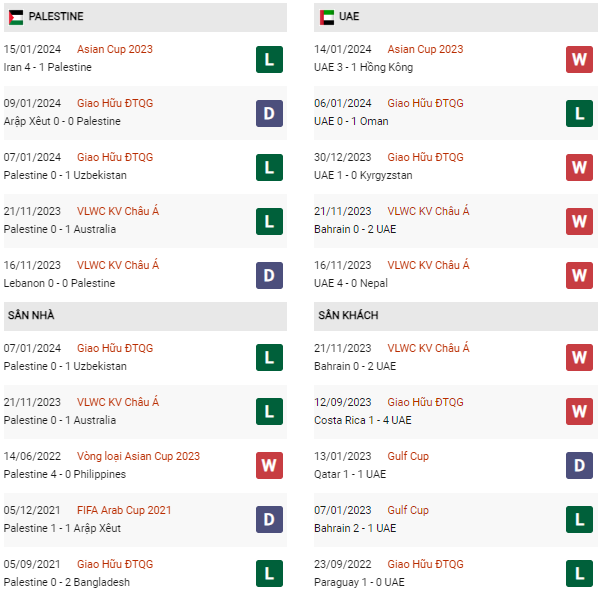600x596 pixels.
Task: Click the Palestine flag icon
Action: click(x=16, y=17)
